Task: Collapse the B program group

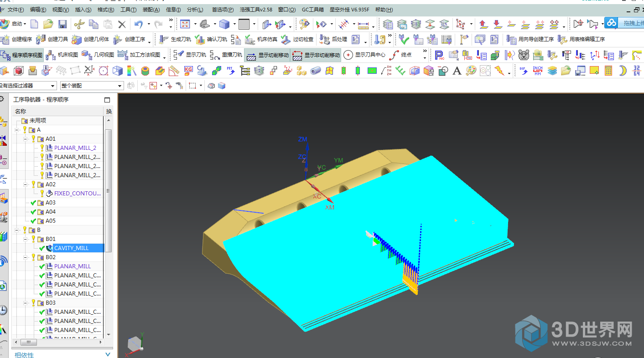Action: point(17,230)
